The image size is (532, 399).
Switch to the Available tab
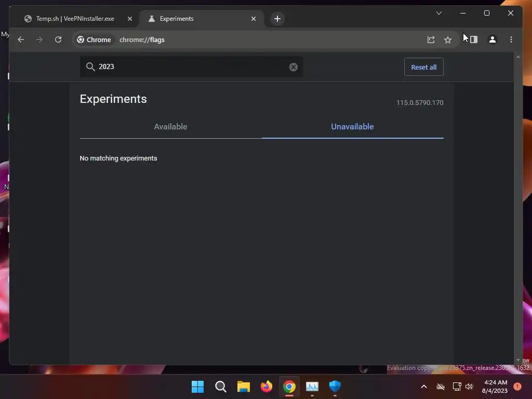click(170, 127)
